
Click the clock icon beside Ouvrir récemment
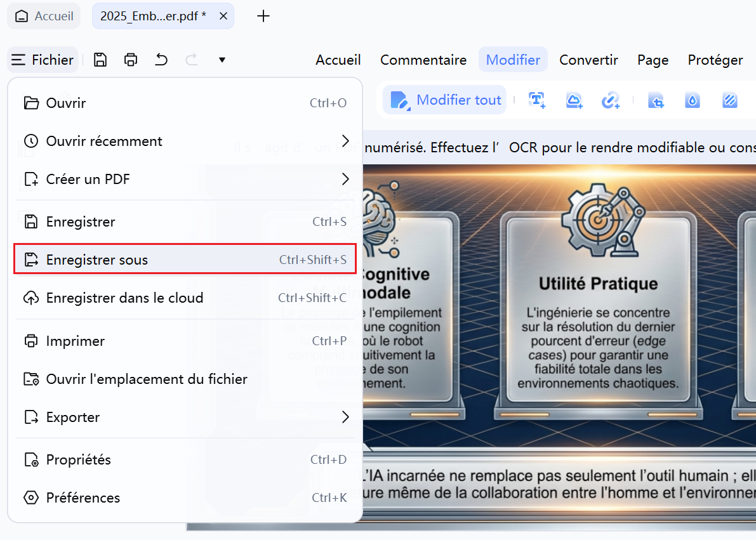31,141
